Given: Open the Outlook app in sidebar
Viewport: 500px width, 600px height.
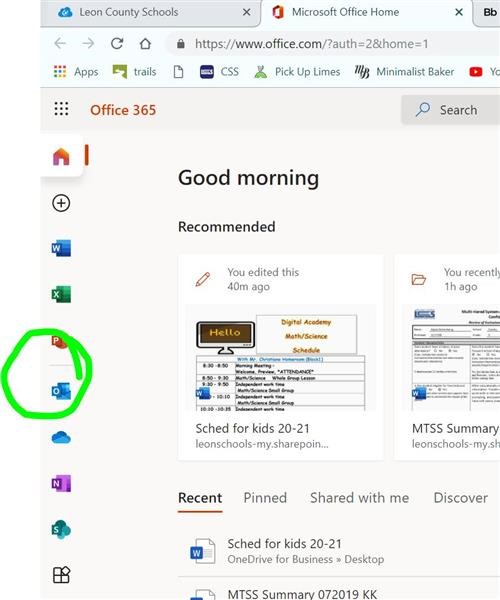Looking at the screenshot, I should coord(61,391).
